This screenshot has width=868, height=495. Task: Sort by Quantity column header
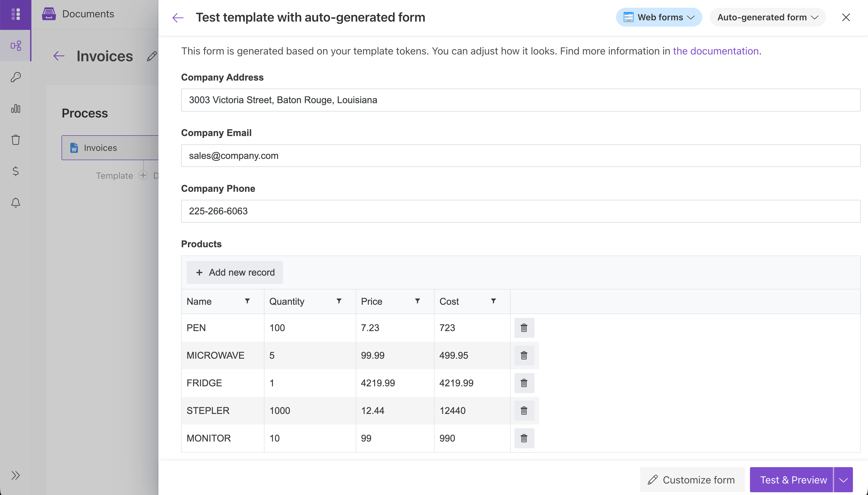click(287, 301)
